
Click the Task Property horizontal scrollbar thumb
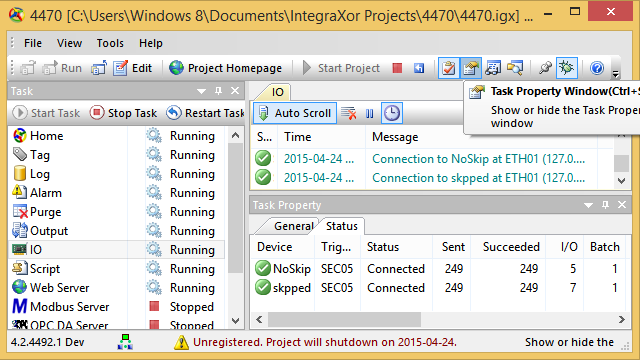tap(344, 319)
